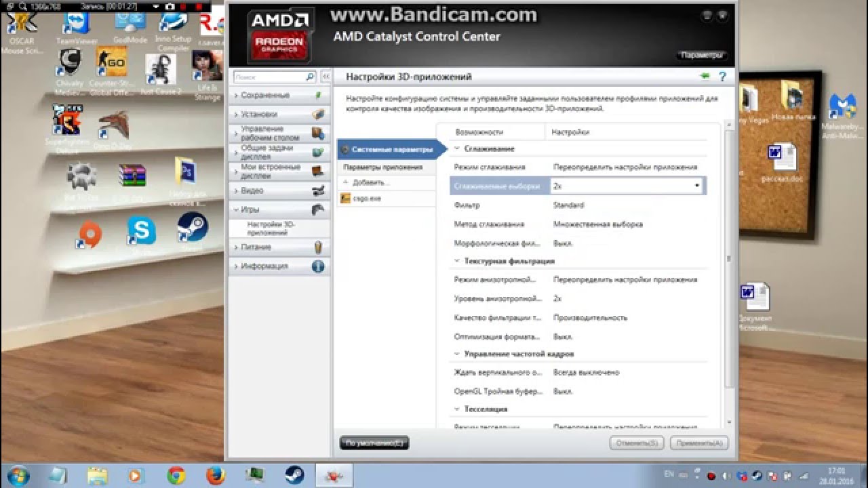The image size is (868, 488).
Task: Launch Life Is Strange shortcut
Action: pos(207,75)
